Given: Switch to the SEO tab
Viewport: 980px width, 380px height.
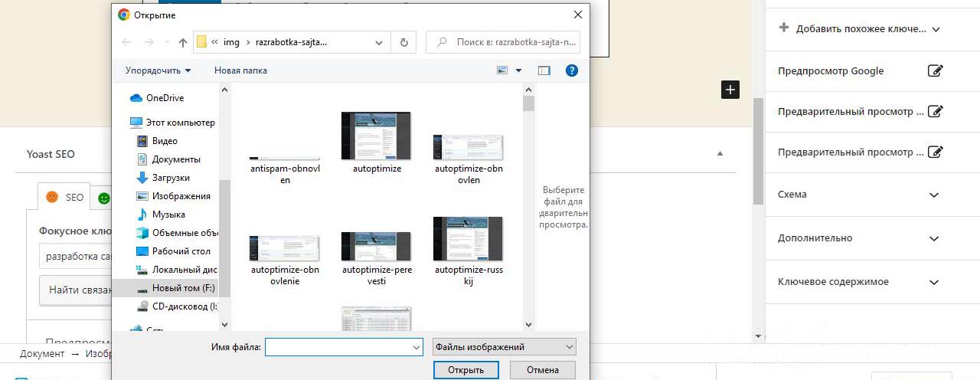Looking at the screenshot, I should pyautogui.click(x=64, y=197).
